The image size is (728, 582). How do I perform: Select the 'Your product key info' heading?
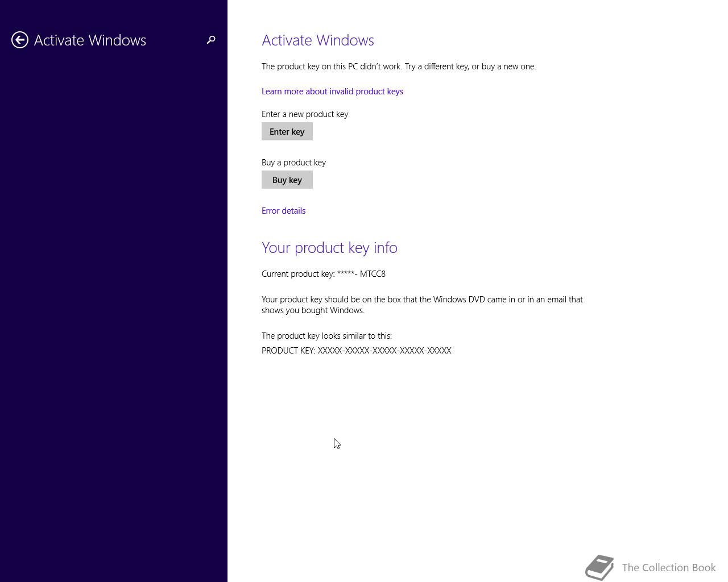click(329, 248)
